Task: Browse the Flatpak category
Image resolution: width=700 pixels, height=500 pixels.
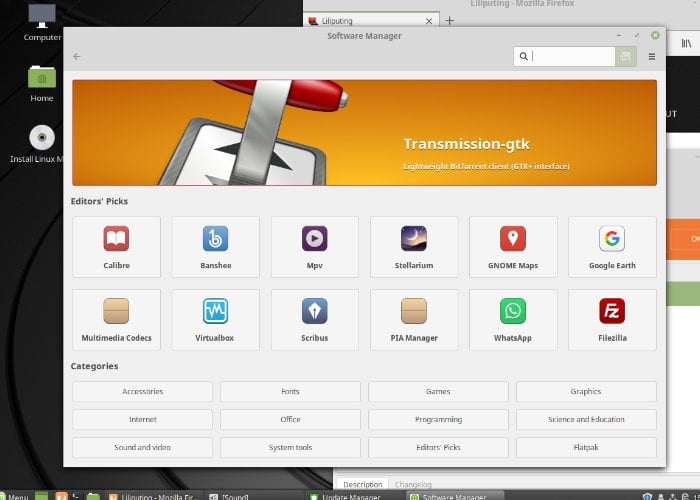Action: click(586, 447)
